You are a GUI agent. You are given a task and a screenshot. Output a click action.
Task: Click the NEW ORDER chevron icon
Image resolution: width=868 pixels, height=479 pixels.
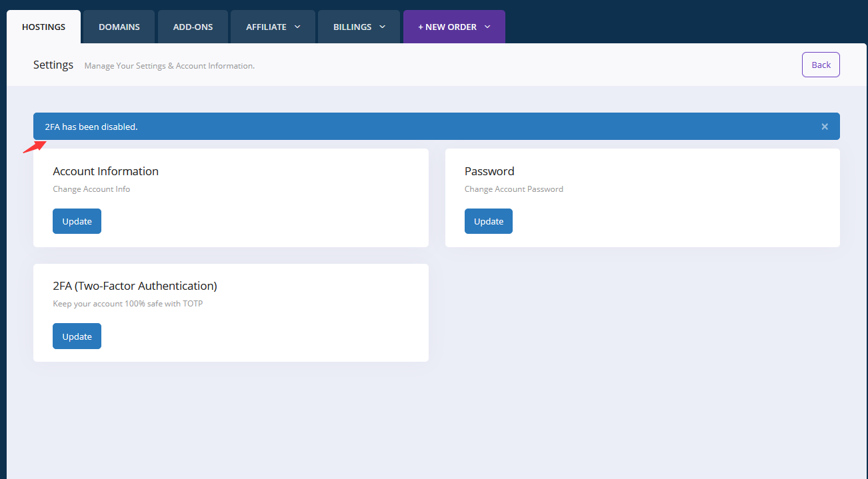(486, 27)
